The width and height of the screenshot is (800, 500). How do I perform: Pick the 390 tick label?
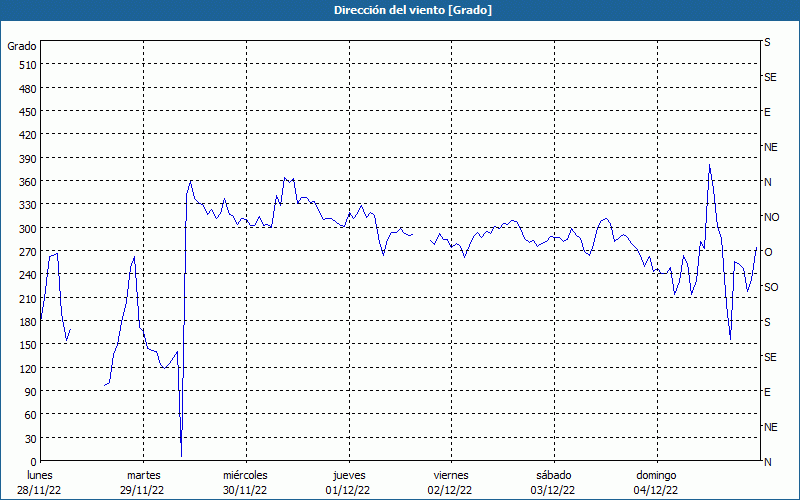[28, 159]
